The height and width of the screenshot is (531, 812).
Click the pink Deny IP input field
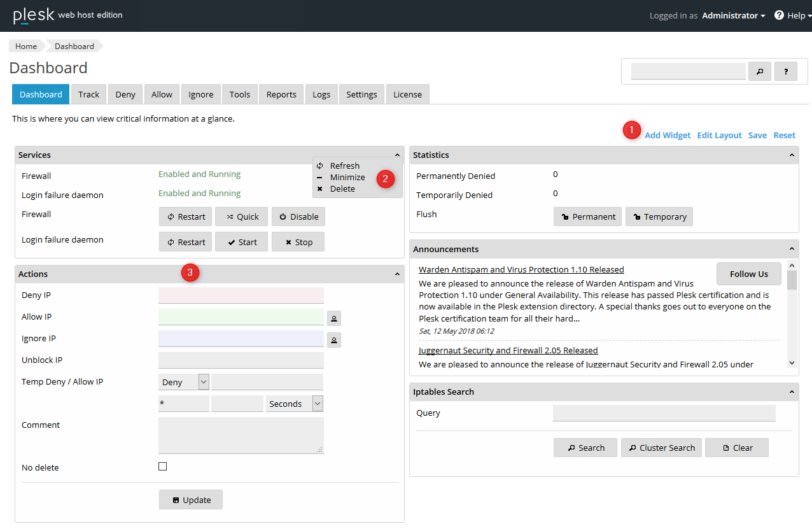[x=241, y=295]
